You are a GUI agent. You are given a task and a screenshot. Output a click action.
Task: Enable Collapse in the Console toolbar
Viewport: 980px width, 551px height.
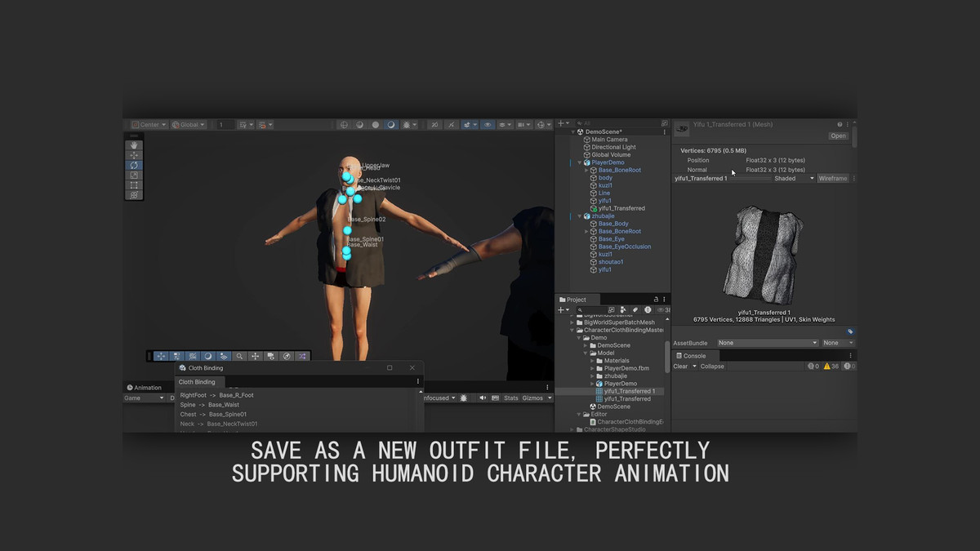711,366
